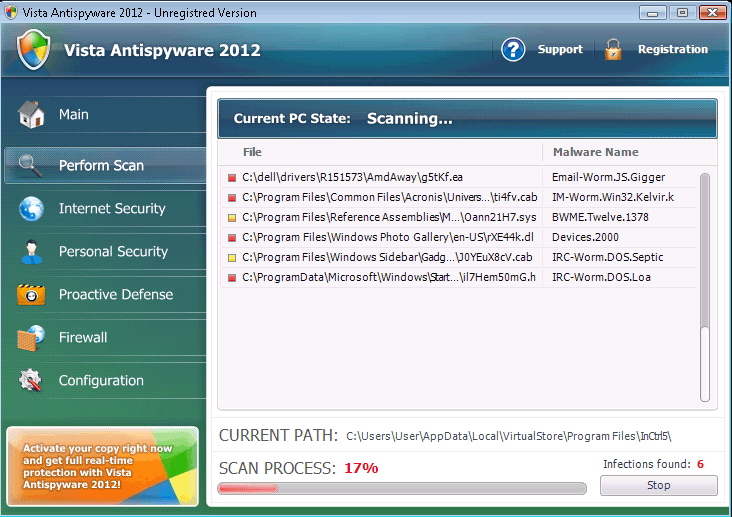The image size is (732, 517).
Task: Click the padlock Registration icon
Action: click(613, 50)
